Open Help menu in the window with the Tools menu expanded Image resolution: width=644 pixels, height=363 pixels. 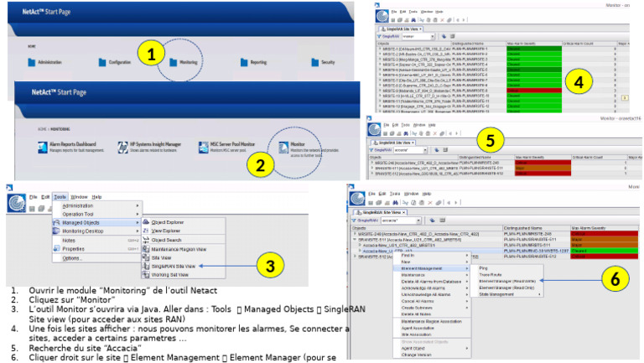[96, 197]
